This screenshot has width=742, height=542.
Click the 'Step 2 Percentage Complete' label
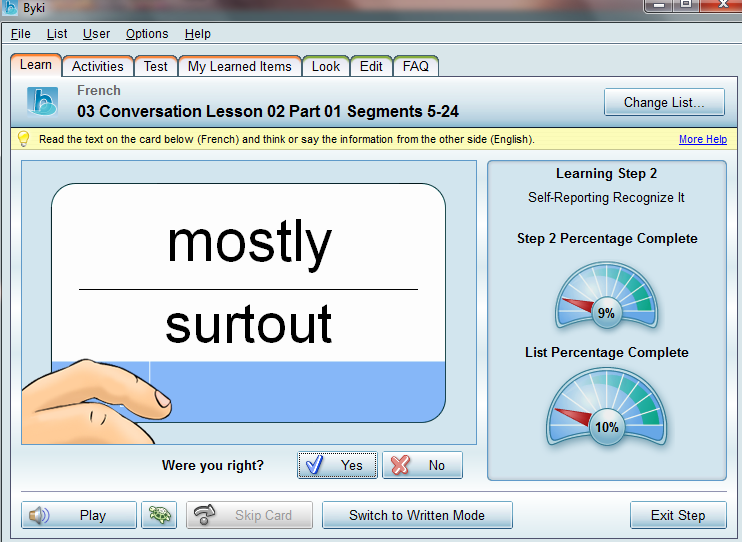tap(607, 238)
